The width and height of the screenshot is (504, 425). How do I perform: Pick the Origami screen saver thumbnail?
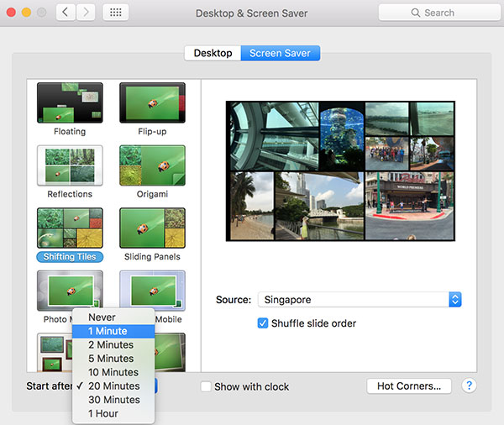click(152, 165)
